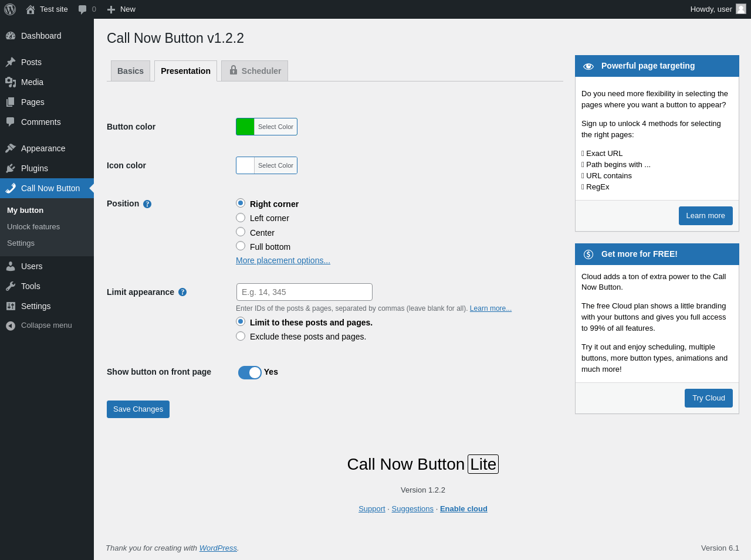Click the Test site name in admin bar

point(54,9)
